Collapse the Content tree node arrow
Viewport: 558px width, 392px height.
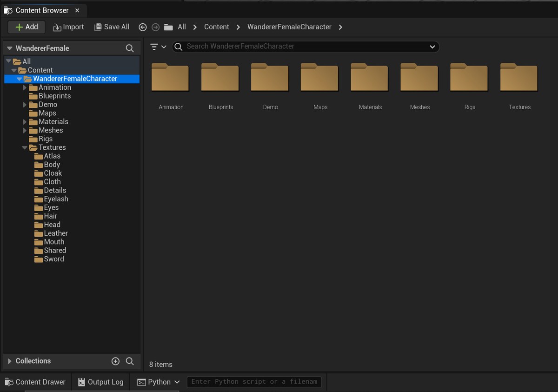tap(14, 70)
